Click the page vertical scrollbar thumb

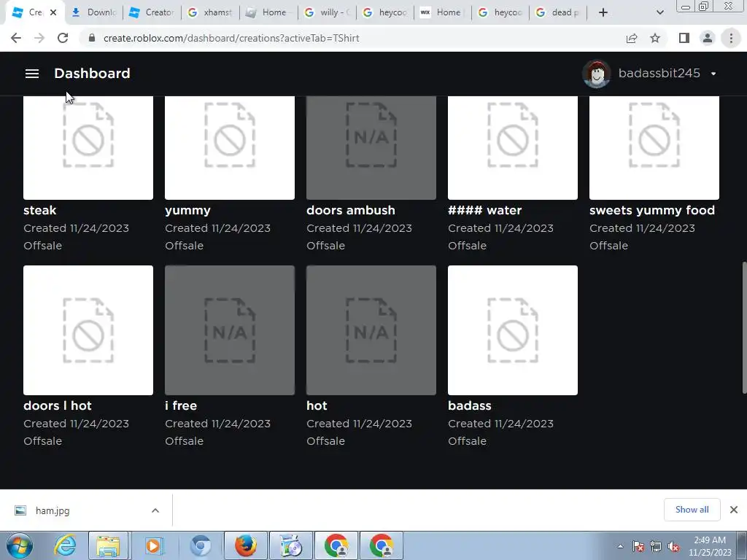(744, 327)
